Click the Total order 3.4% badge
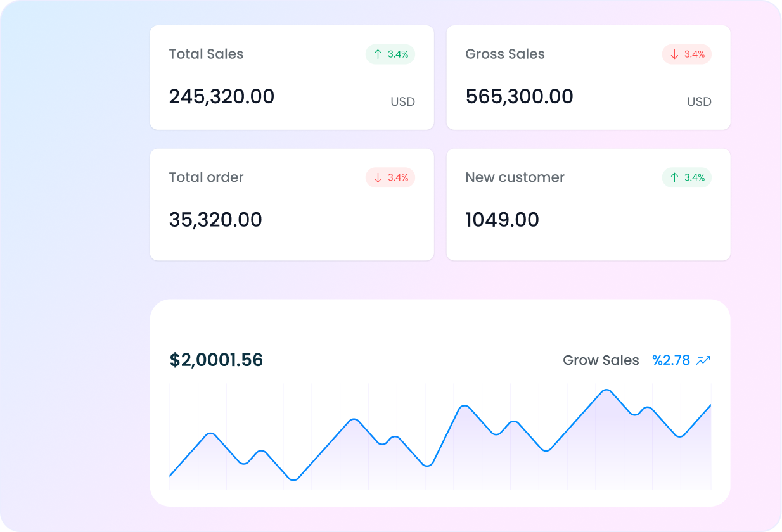 [x=390, y=178]
